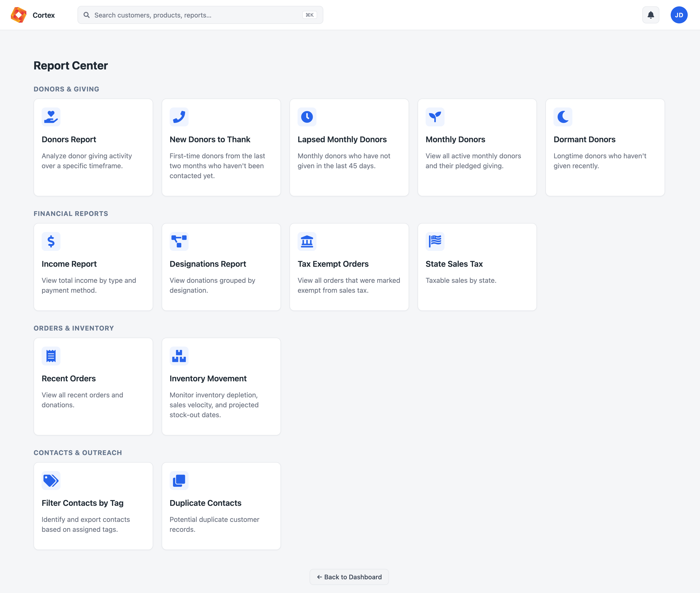Click the receipt Recent Orders icon
Image resolution: width=700 pixels, height=593 pixels.
(x=51, y=356)
